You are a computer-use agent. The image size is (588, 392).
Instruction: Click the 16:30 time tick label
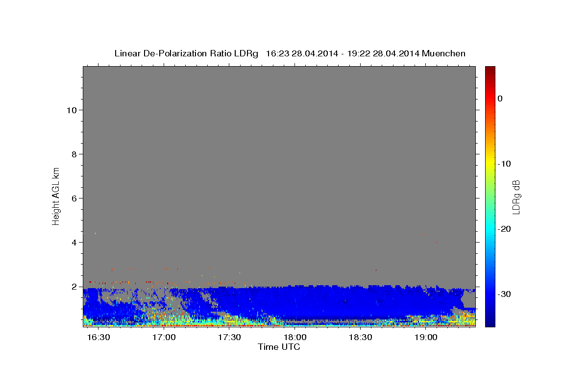[98, 338]
